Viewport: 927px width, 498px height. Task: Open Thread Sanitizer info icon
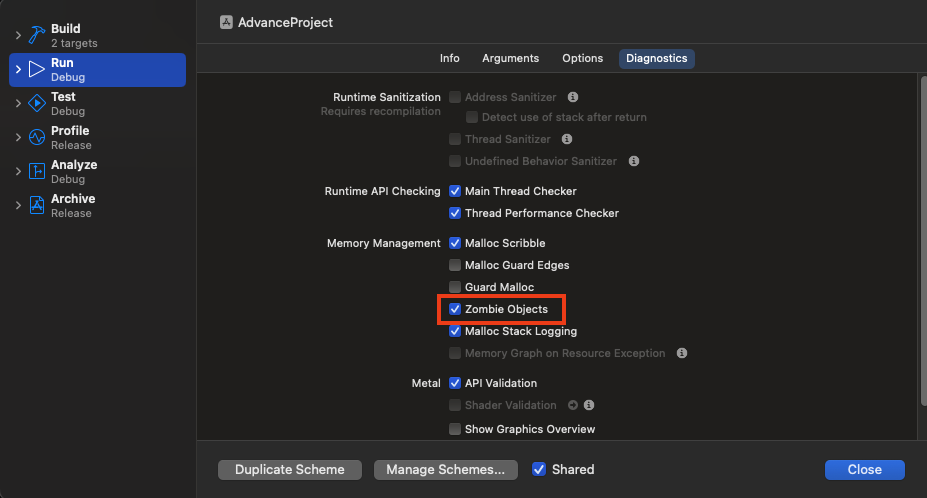(x=567, y=139)
